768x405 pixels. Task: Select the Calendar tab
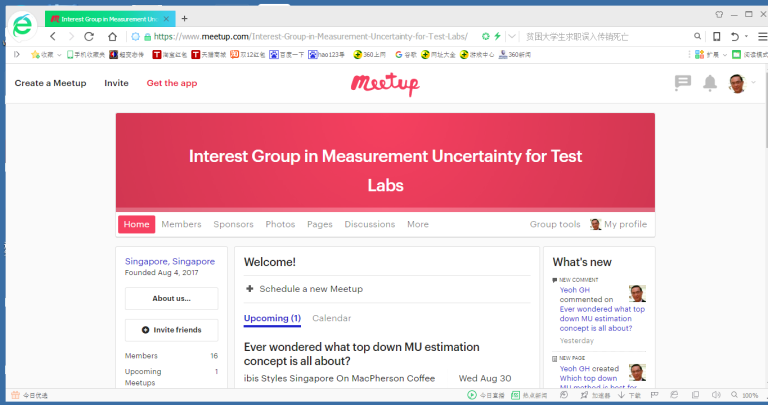pyautogui.click(x=332, y=318)
